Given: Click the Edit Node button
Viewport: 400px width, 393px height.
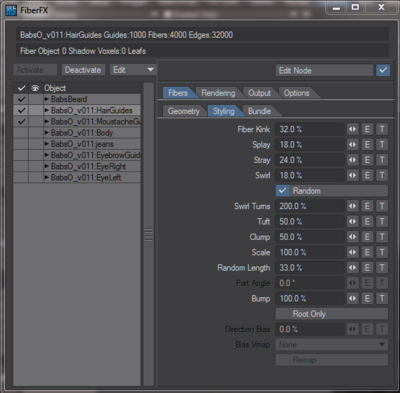Looking at the screenshot, I should [x=324, y=70].
